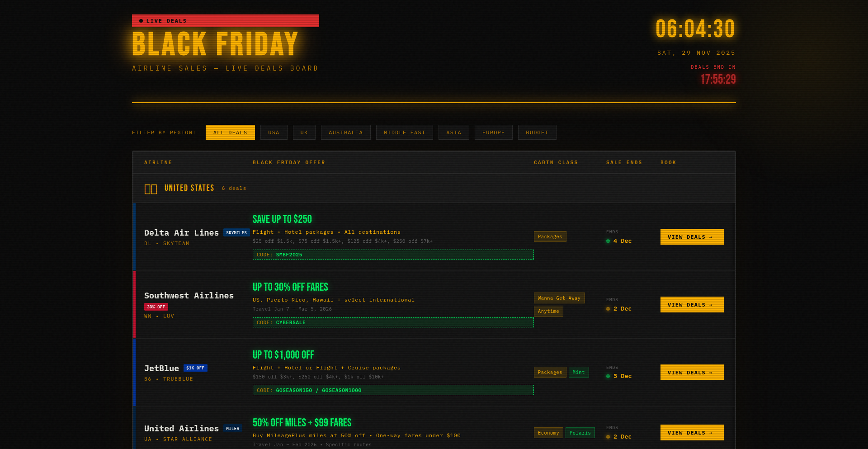Click the BOOK column header
This screenshot has height=449, width=868.
pos(668,162)
